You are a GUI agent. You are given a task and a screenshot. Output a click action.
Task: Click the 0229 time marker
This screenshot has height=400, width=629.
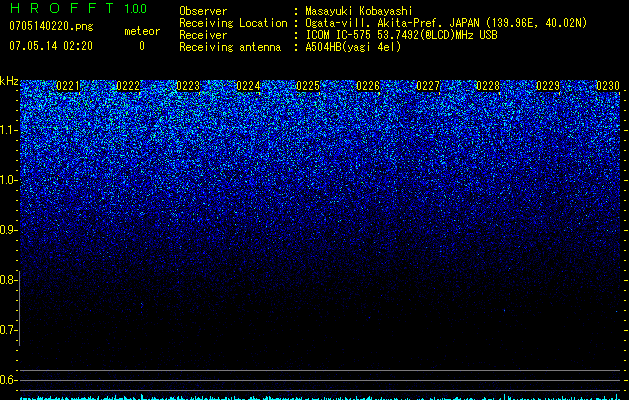pos(548,86)
